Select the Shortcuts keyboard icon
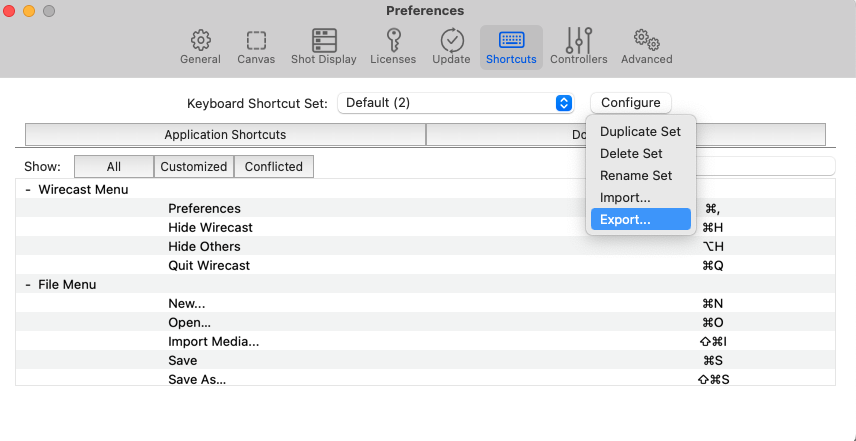The width and height of the screenshot is (856, 441). pos(512,40)
